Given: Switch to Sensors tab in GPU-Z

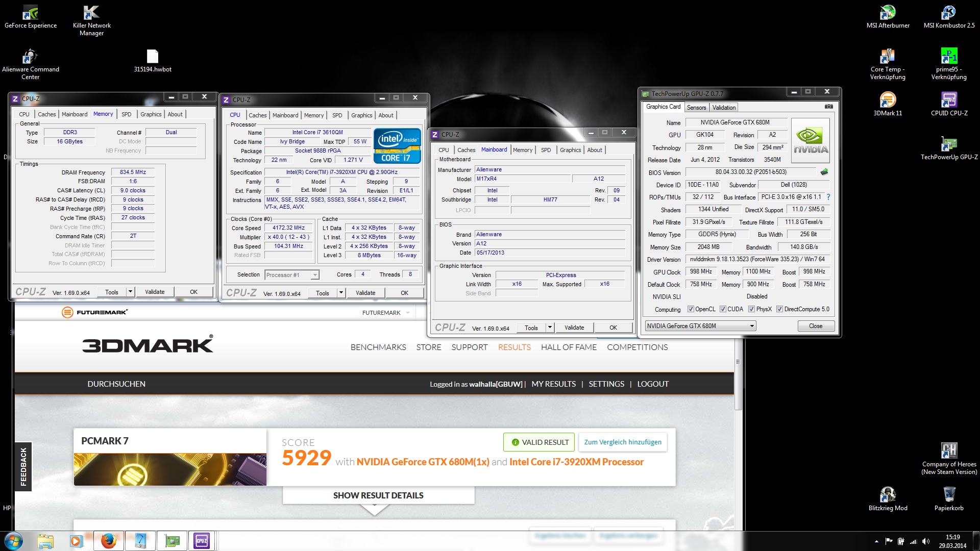Looking at the screenshot, I should (696, 108).
